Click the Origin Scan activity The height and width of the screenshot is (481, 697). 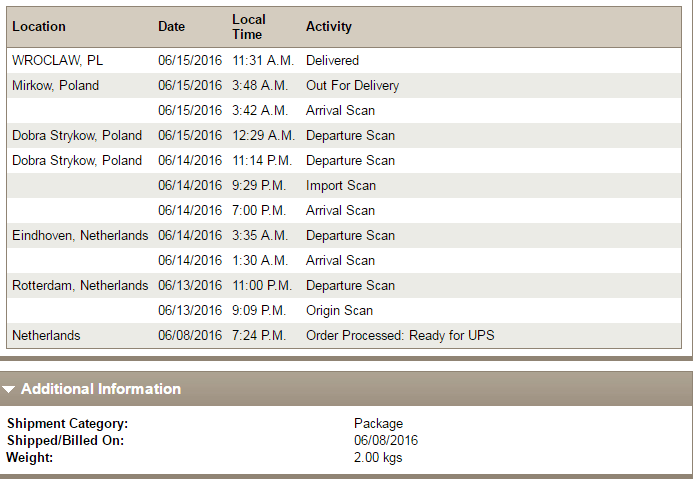coord(339,311)
